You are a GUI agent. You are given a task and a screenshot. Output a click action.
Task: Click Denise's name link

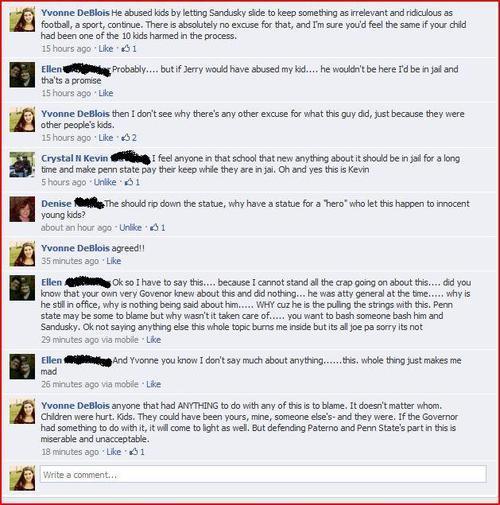point(56,203)
